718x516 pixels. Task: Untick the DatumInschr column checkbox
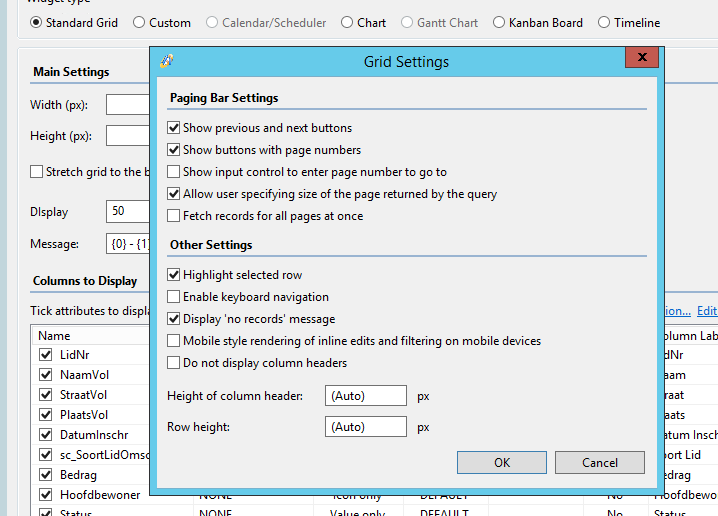(x=46, y=435)
